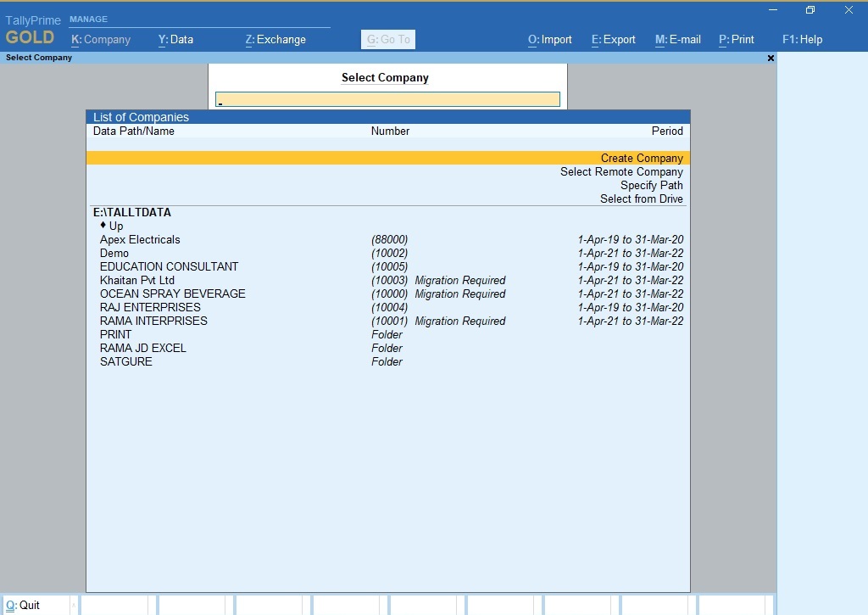
Task: Open the PRINT folder
Action: click(x=115, y=335)
